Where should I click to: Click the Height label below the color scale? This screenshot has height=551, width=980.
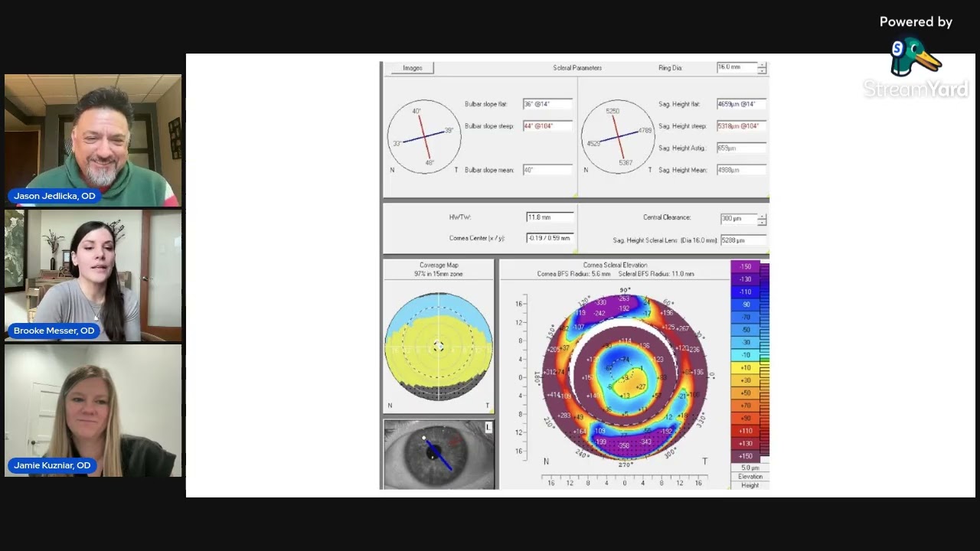pyautogui.click(x=750, y=485)
